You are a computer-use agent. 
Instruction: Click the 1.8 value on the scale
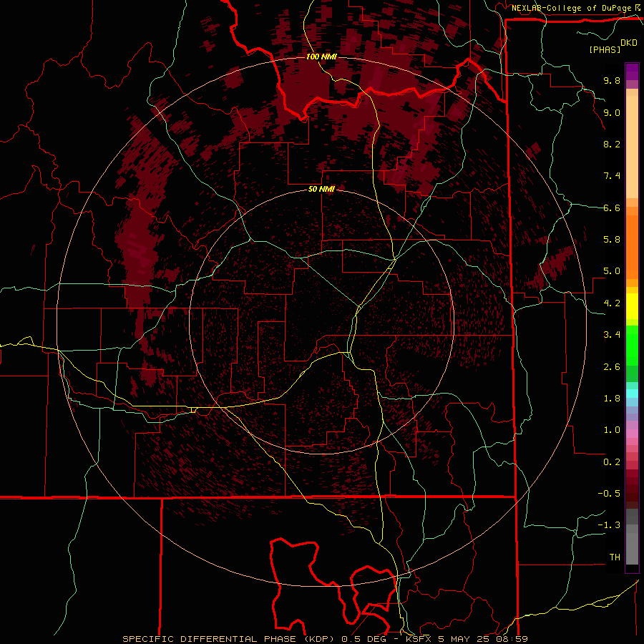[612, 399]
